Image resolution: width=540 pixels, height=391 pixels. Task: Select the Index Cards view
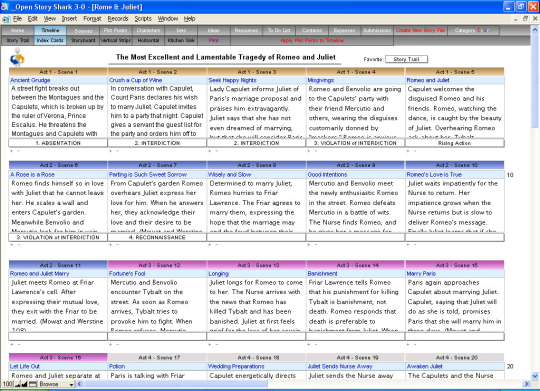point(50,40)
